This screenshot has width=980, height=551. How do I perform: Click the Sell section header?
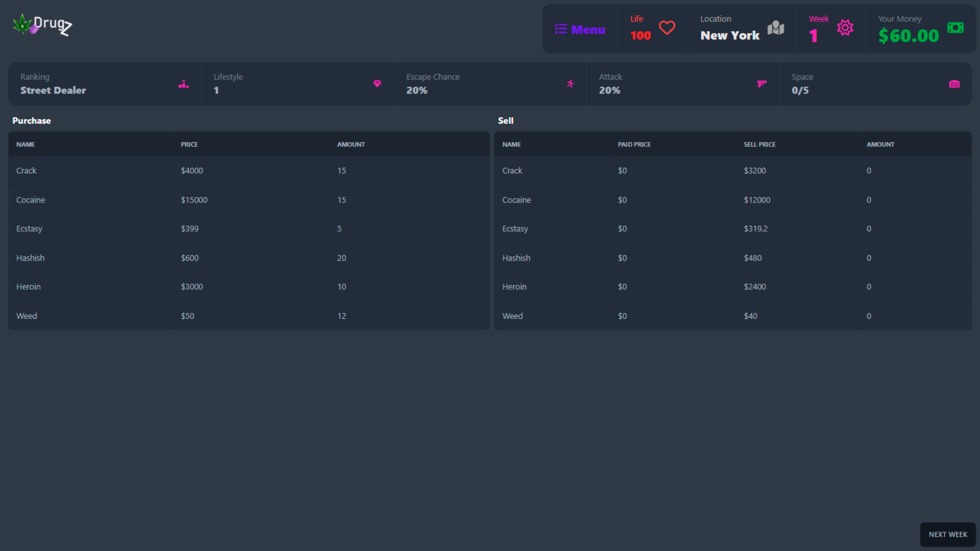click(x=506, y=121)
